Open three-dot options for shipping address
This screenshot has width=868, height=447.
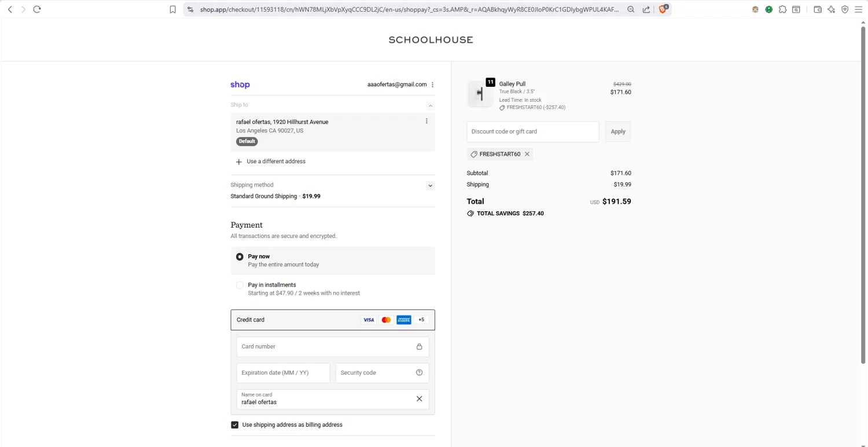426,121
